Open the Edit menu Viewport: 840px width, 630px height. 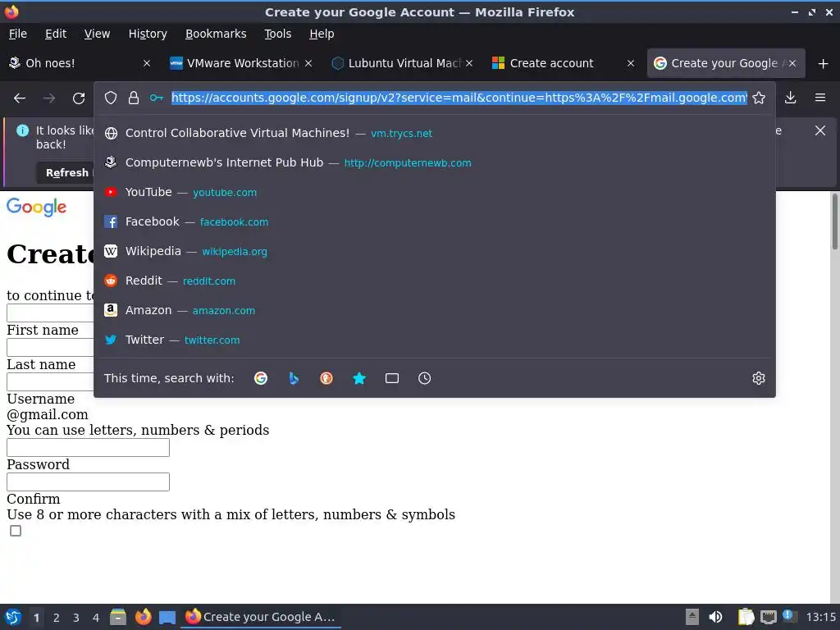56,34
